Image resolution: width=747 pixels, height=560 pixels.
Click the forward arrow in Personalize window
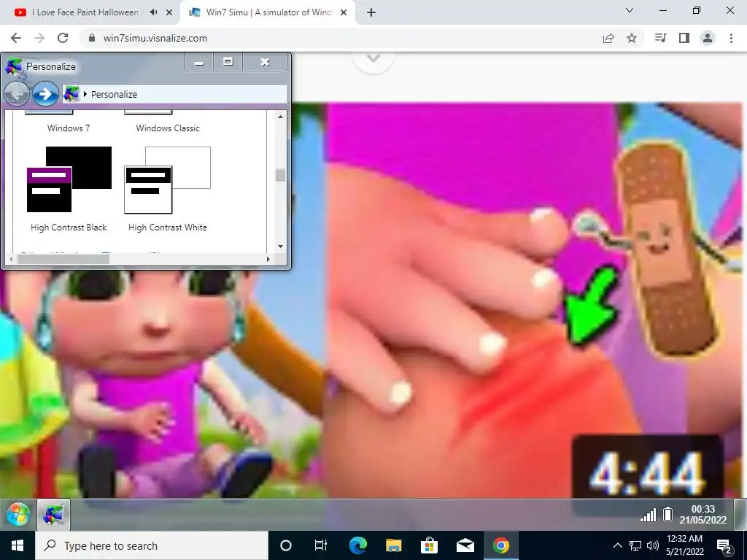pyautogui.click(x=46, y=94)
